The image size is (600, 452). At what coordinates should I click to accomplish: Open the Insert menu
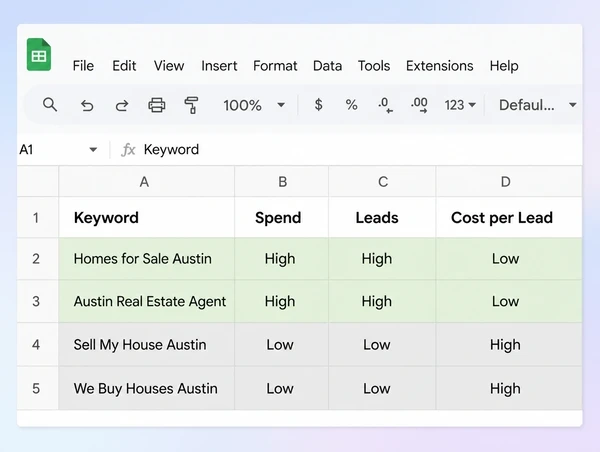(x=219, y=66)
